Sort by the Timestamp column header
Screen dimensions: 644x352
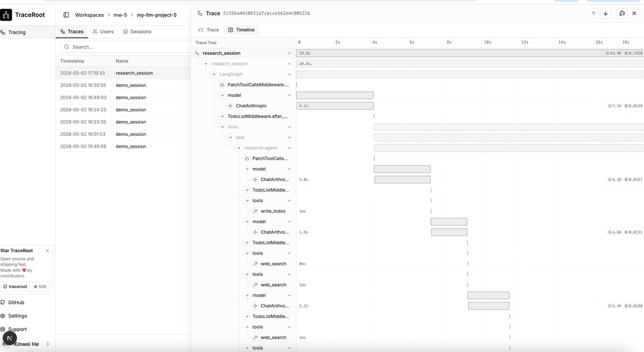point(72,61)
